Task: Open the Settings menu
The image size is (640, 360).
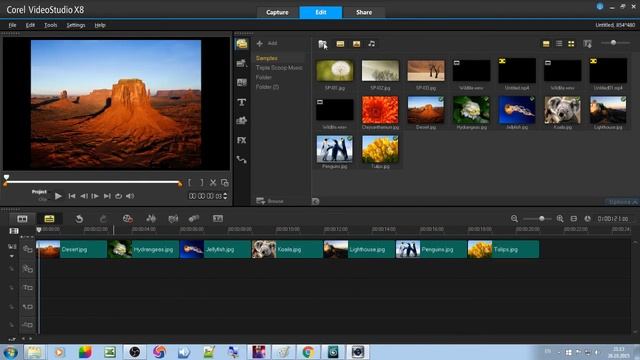Action: pos(76,25)
